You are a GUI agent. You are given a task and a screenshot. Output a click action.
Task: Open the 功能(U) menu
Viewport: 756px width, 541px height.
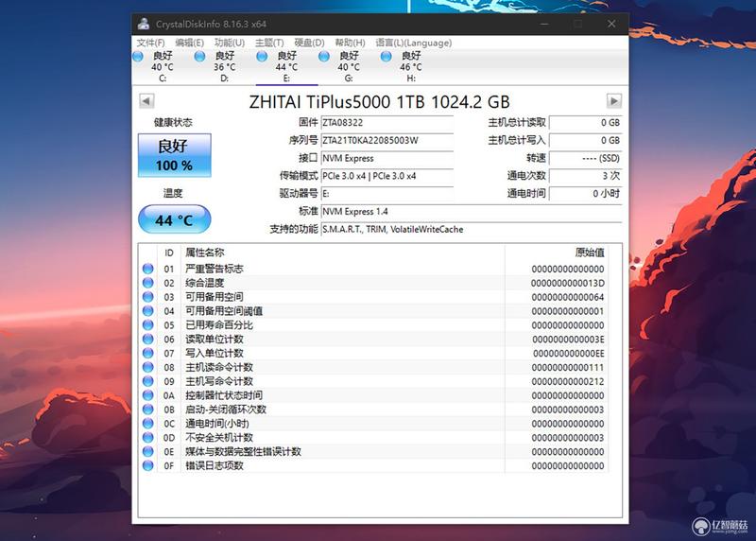pos(230,43)
